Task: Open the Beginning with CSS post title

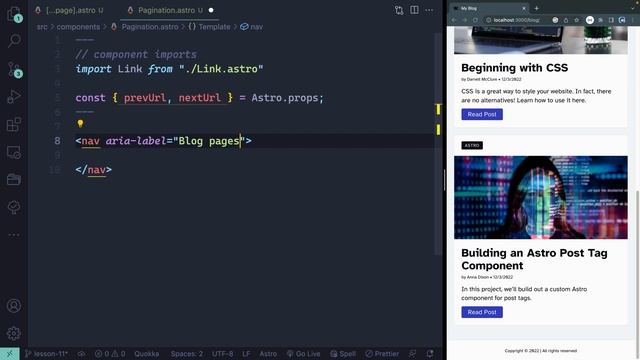Action: coord(515,68)
